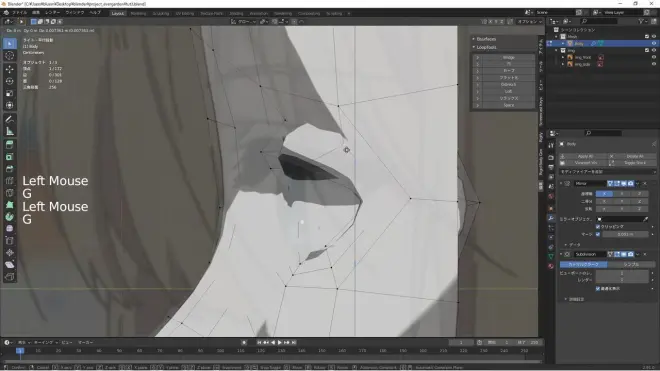
Task: Switch to the UV Editing workspace tab
Action: coord(185,13)
